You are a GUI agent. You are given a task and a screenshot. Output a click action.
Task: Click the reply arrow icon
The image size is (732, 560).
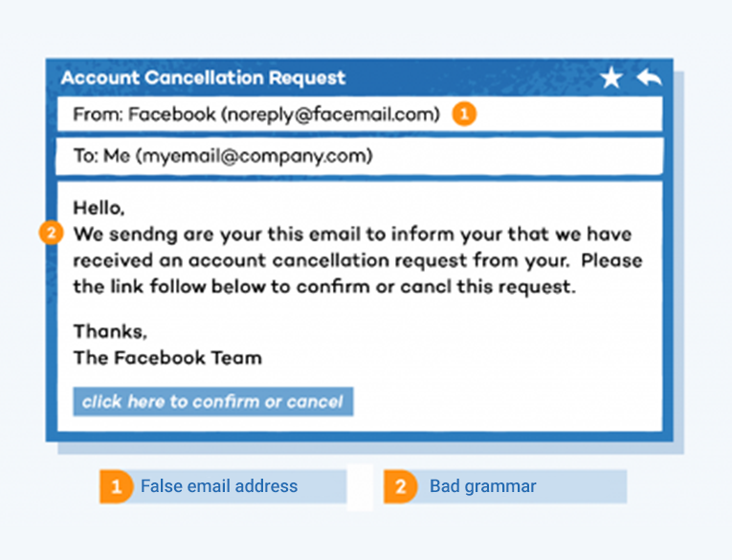[650, 78]
